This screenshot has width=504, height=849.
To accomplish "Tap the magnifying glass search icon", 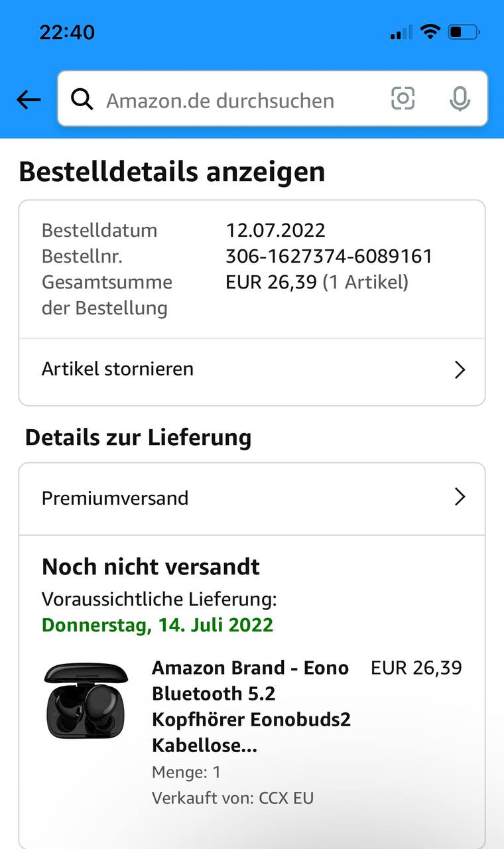I will pyautogui.click(x=82, y=100).
